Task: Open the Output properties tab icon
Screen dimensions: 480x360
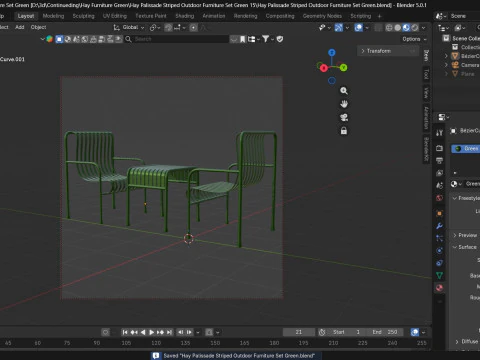Action: pos(439,160)
